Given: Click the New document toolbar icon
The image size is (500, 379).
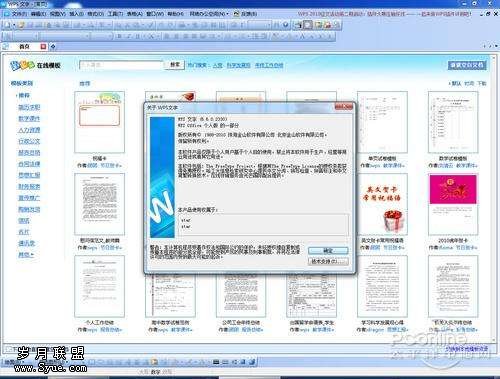Looking at the screenshot, I should coord(8,25).
